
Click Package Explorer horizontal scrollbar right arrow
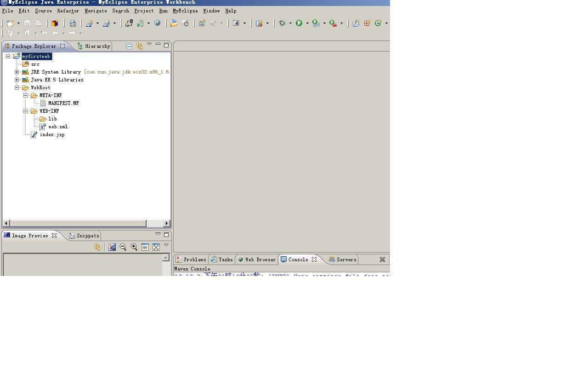167,223
